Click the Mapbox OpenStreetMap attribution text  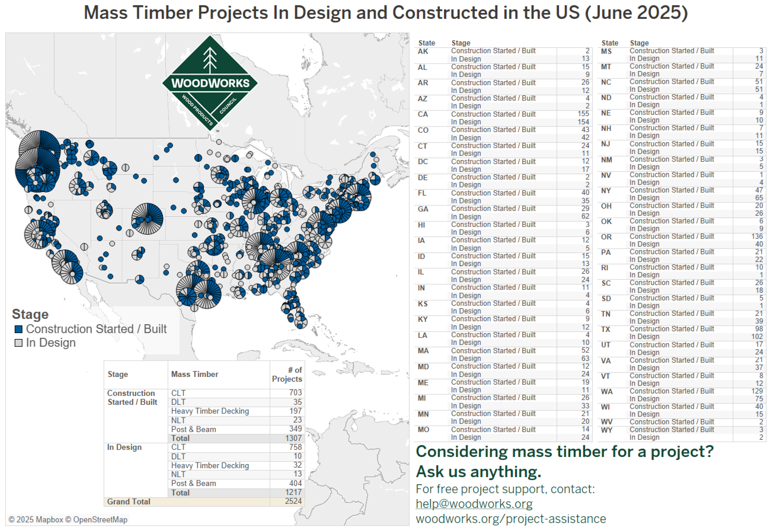pyautogui.click(x=68, y=520)
